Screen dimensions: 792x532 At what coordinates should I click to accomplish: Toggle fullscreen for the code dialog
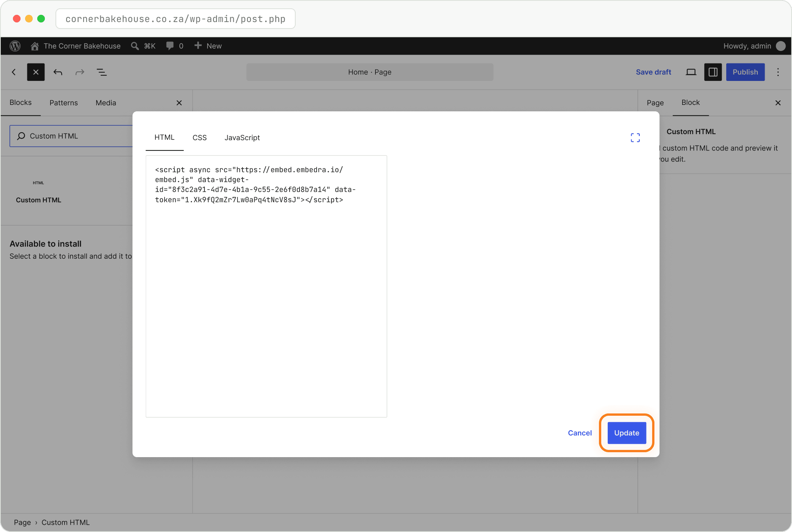pyautogui.click(x=635, y=138)
